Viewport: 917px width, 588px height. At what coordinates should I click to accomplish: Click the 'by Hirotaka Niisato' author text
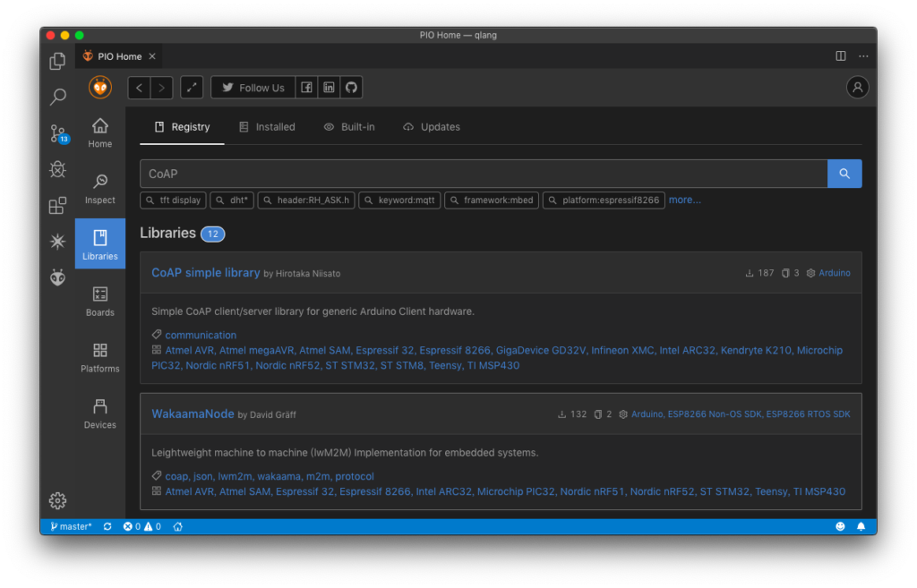[x=302, y=274]
